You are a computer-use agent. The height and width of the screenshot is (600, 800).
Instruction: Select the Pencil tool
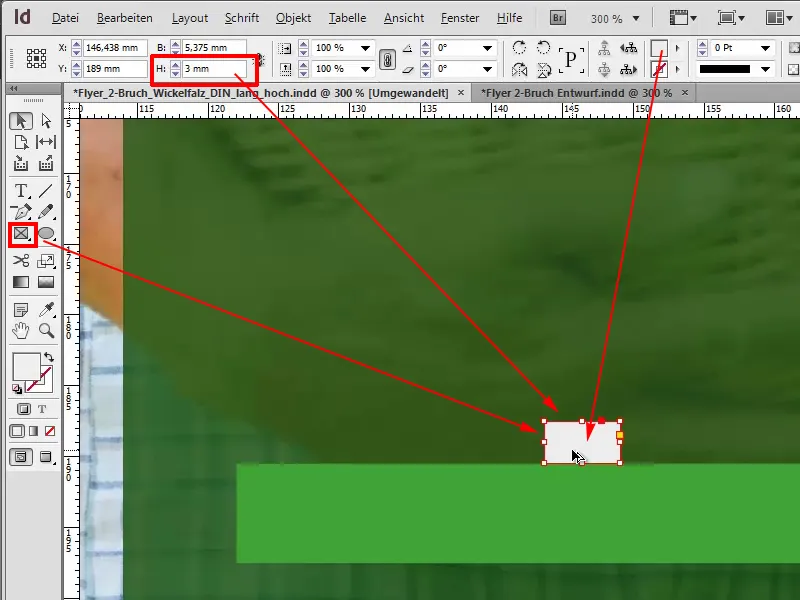point(46,212)
